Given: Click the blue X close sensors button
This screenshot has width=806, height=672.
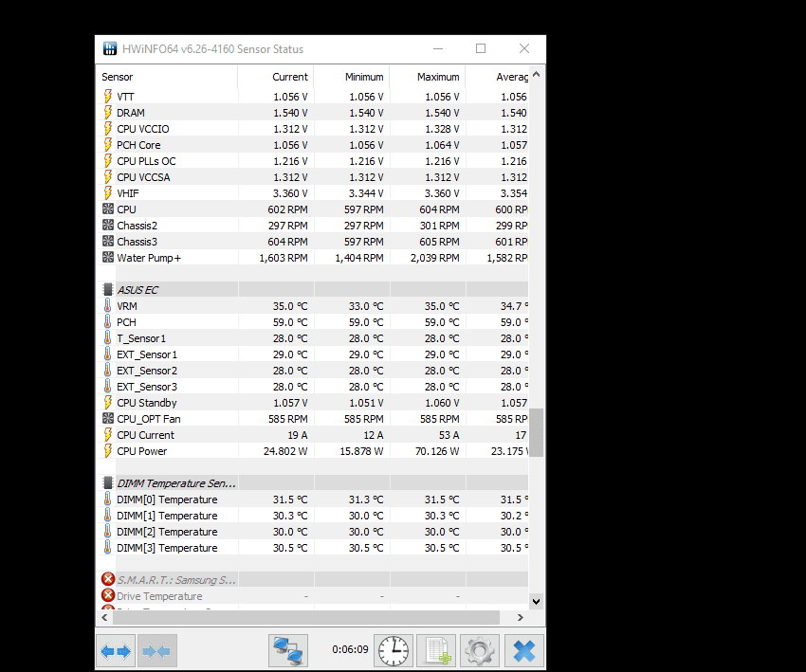Looking at the screenshot, I should click(523, 651).
